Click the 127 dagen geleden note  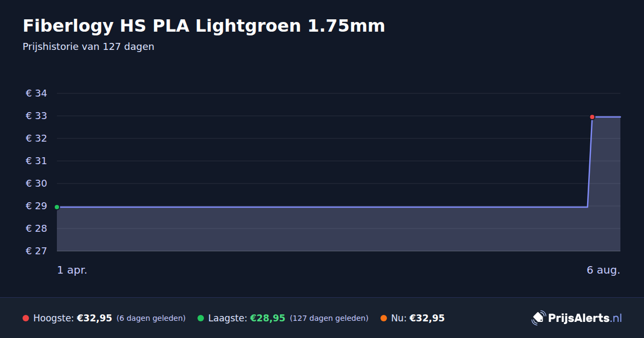(329, 318)
